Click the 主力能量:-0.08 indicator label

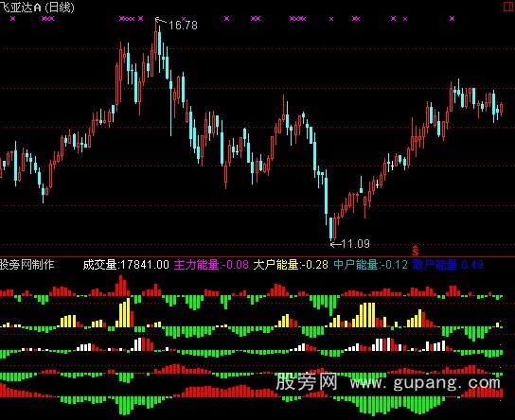(x=211, y=264)
